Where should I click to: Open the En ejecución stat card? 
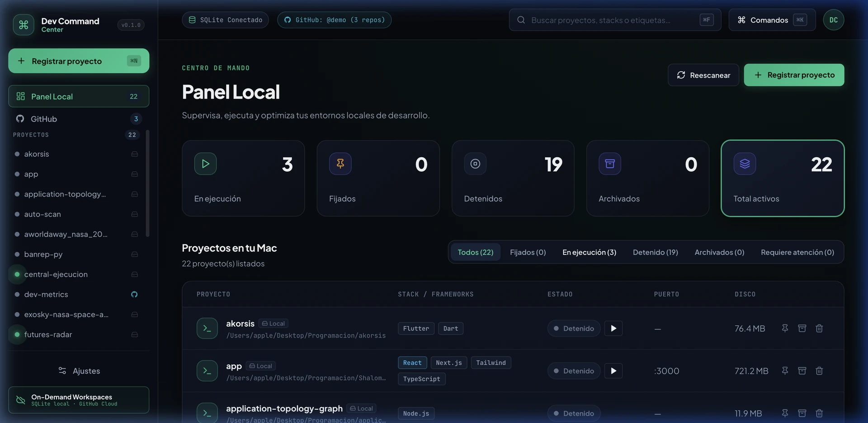click(x=243, y=178)
